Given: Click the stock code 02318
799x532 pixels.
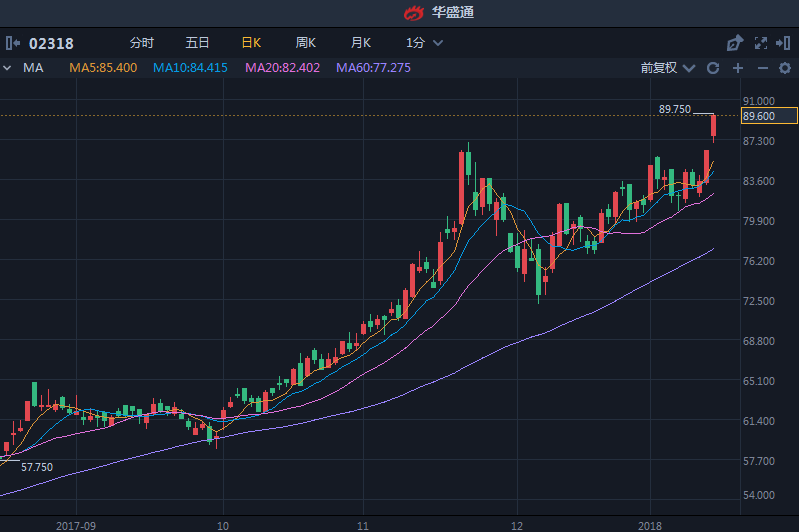Looking at the screenshot, I should coord(51,43).
